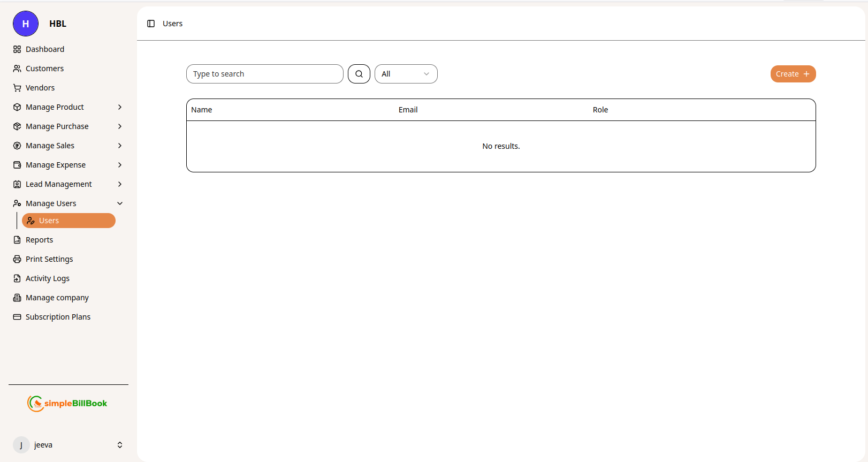
Task: Open the Dashboard grid icon
Action: point(17,49)
